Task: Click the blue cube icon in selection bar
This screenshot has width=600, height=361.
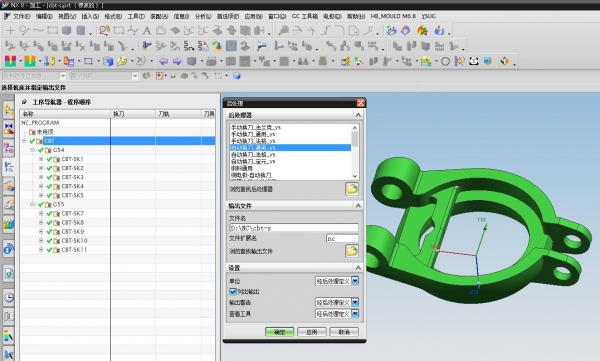Action: point(237,76)
